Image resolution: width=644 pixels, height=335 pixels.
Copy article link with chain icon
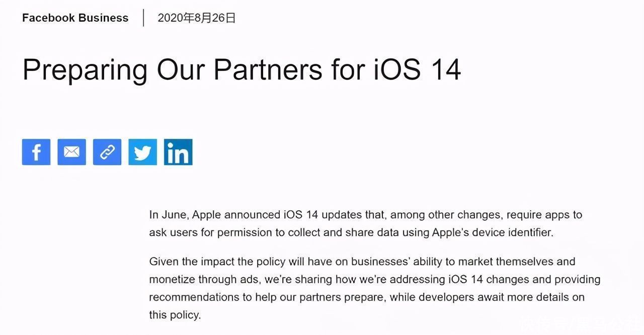107,152
